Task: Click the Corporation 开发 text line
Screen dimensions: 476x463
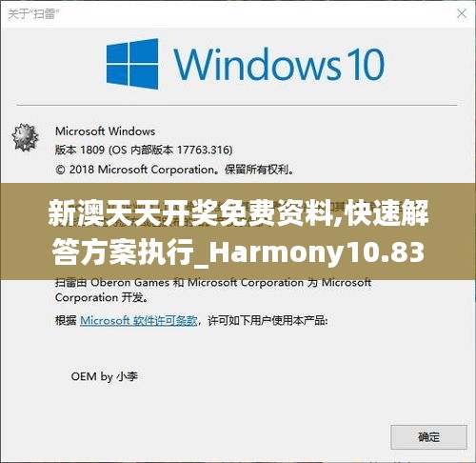Action: pyautogui.click(x=101, y=298)
